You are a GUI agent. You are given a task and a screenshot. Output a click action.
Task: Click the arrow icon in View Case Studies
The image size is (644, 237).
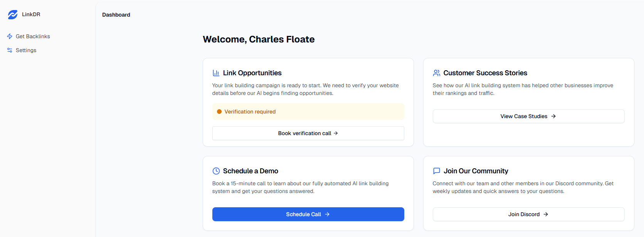pyautogui.click(x=553, y=116)
